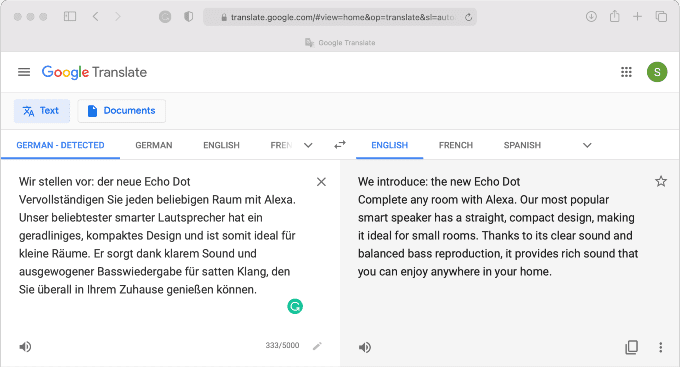Open the Google apps grid
Screen dimensions: 680x367
pos(626,72)
